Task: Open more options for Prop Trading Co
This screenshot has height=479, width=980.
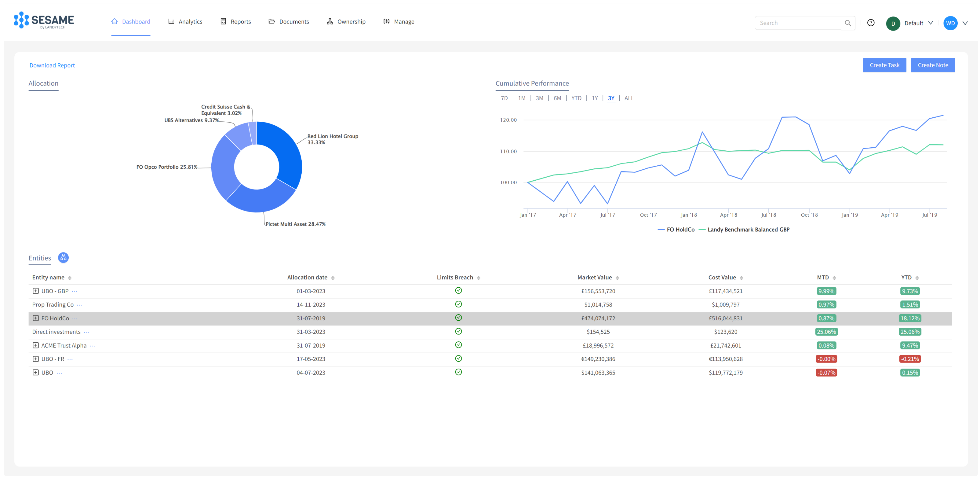Action: [79, 305]
